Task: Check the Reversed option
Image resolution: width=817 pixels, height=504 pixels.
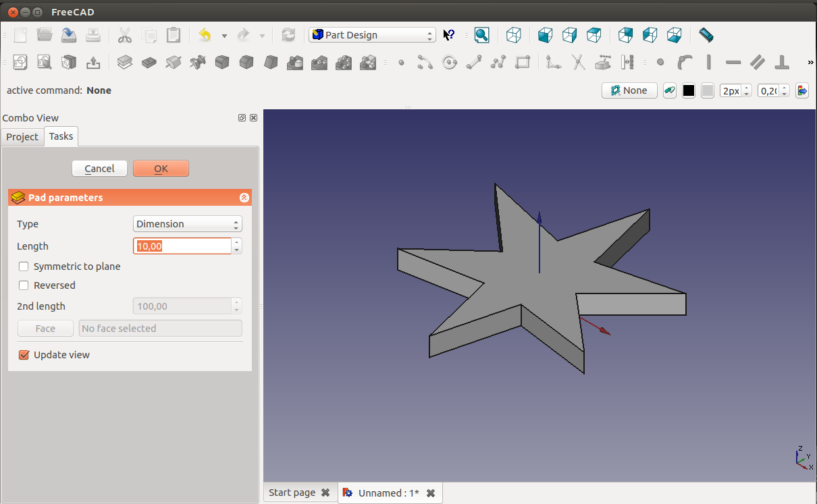Action: (x=24, y=285)
